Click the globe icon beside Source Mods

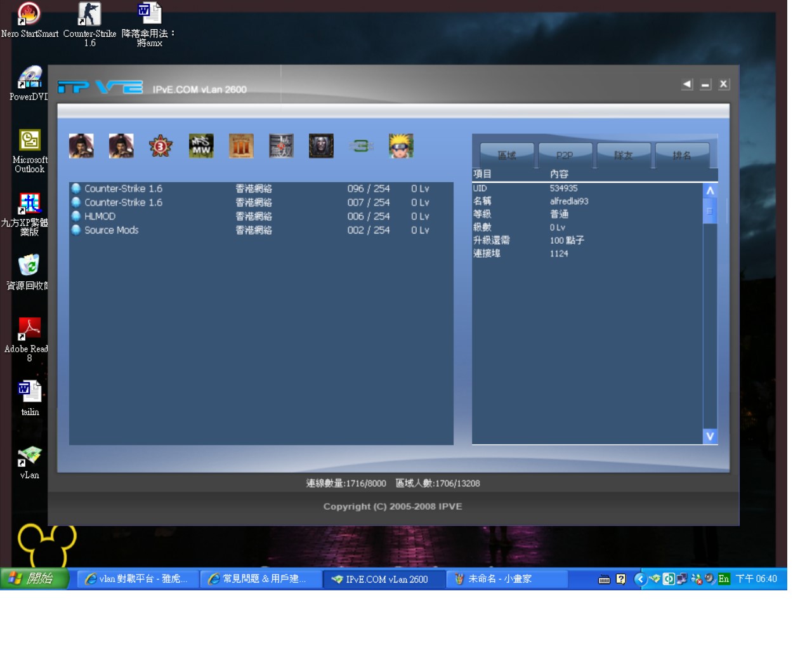coord(76,230)
